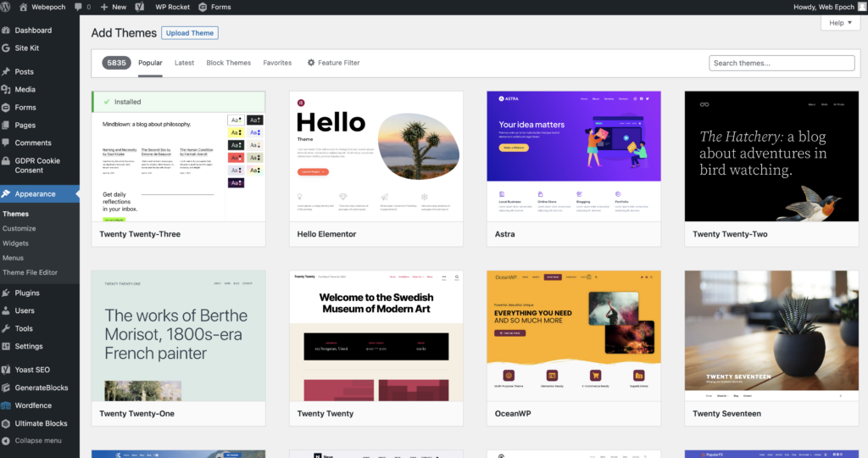
Task: Open Themes in the Appearance submenu
Action: 15,214
